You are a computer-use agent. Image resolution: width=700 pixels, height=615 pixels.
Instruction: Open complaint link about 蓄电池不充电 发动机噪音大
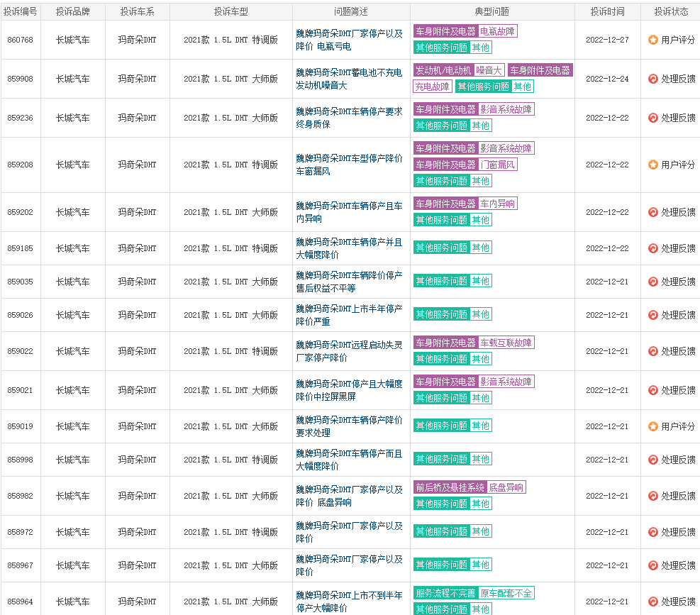pos(349,79)
